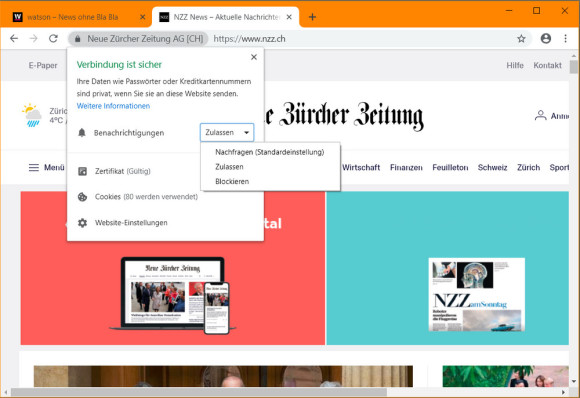The image size is (580, 398).
Task: Click Neue Zürcher Zeitung AG [CH] chip
Action: (138, 39)
